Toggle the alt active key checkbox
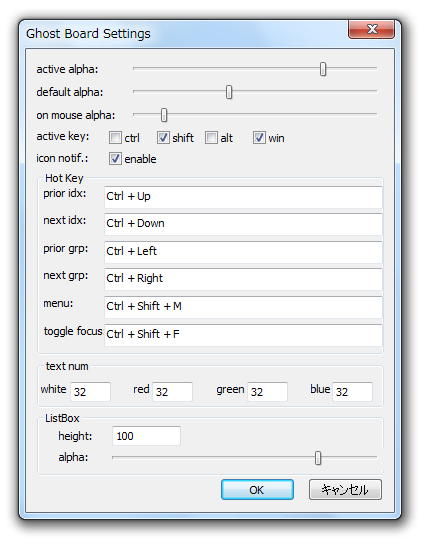Screen dimensions: 424x541 pos(211,138)
